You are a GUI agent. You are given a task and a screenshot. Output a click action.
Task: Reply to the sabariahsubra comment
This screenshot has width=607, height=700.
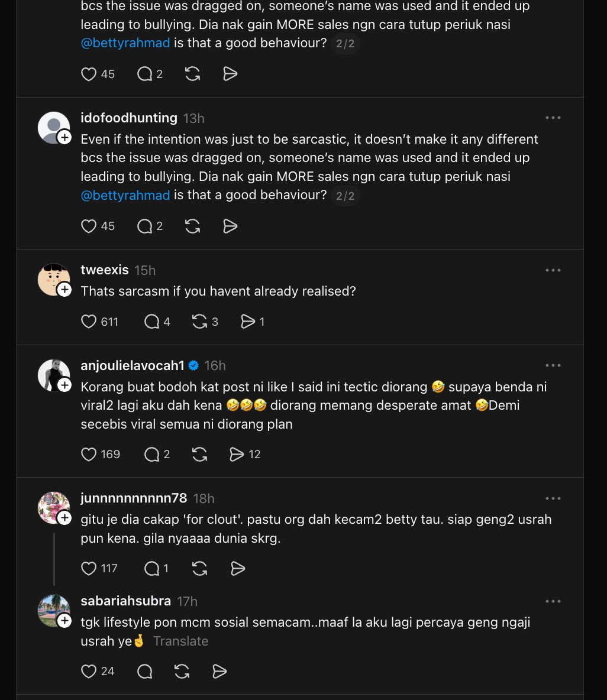tap(145, 671)
